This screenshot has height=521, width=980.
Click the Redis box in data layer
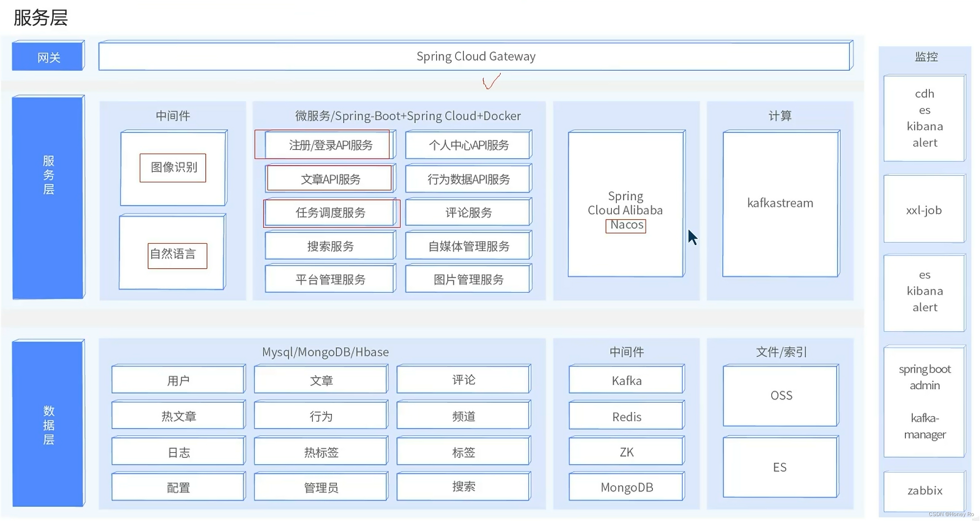626,416
